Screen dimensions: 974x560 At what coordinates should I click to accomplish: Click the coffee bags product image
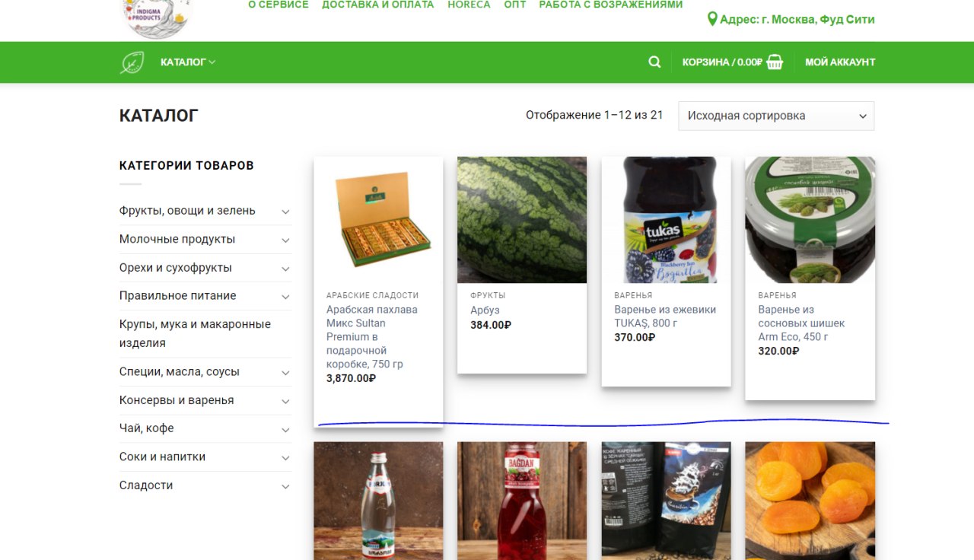click(667, 501)
